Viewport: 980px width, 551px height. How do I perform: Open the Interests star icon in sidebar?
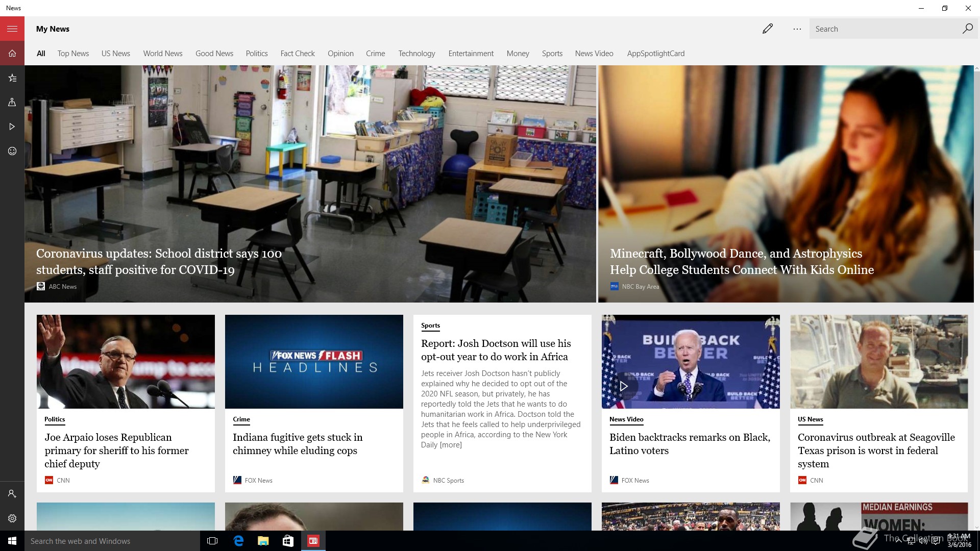(12, 78)
